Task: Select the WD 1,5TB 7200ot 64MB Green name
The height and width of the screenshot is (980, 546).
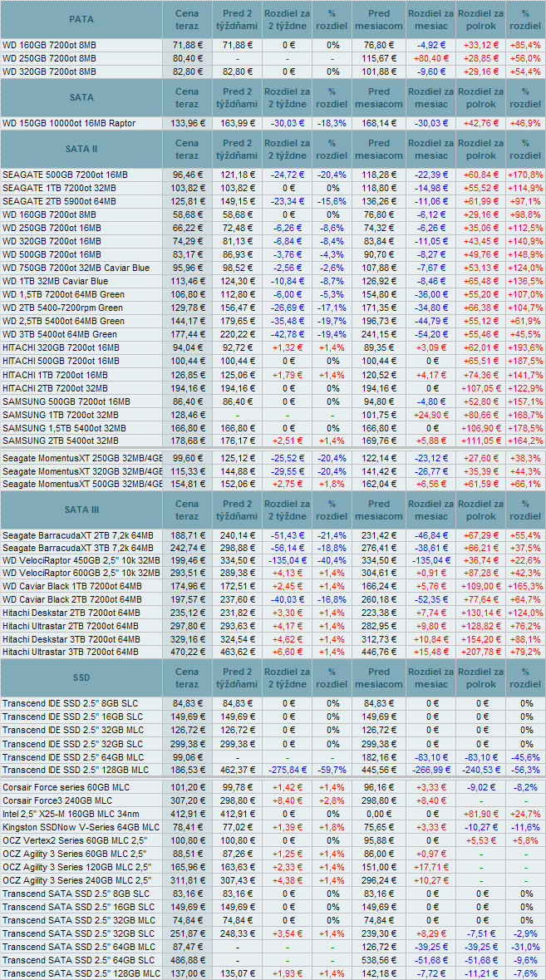Action: pos(63,294)
